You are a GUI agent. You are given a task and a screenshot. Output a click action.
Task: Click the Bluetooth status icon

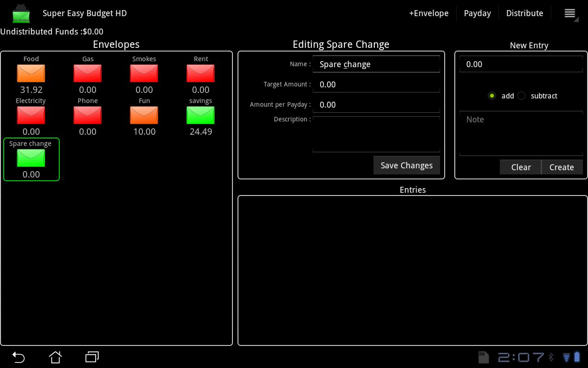point(551,357)
